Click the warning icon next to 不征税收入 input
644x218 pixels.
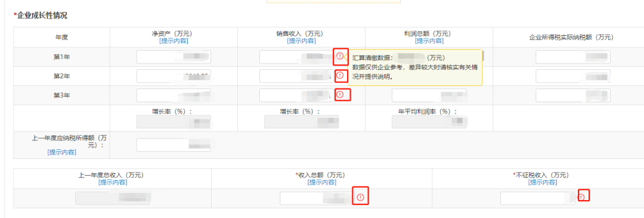pos(581,198)
